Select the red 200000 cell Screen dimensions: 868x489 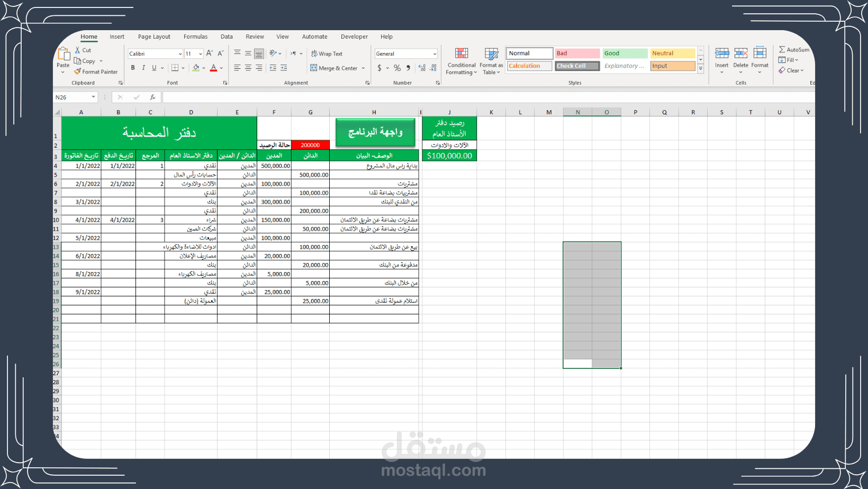(310, 145)
